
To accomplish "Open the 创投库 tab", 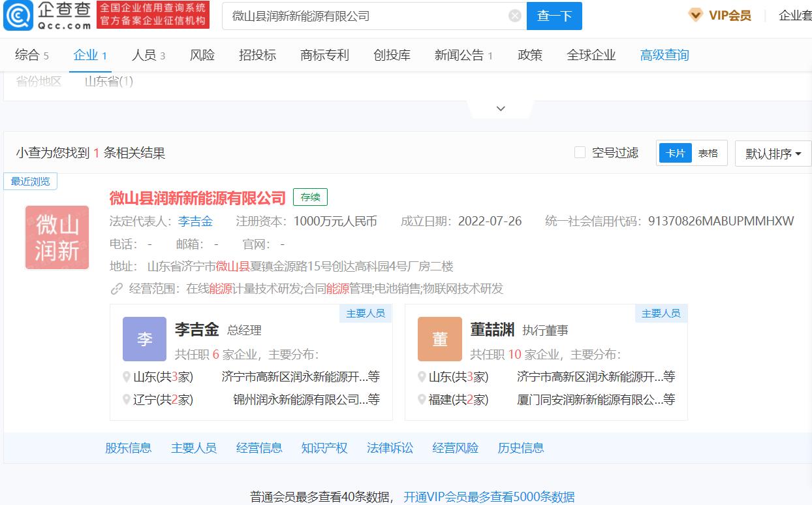I will (392, 55).
